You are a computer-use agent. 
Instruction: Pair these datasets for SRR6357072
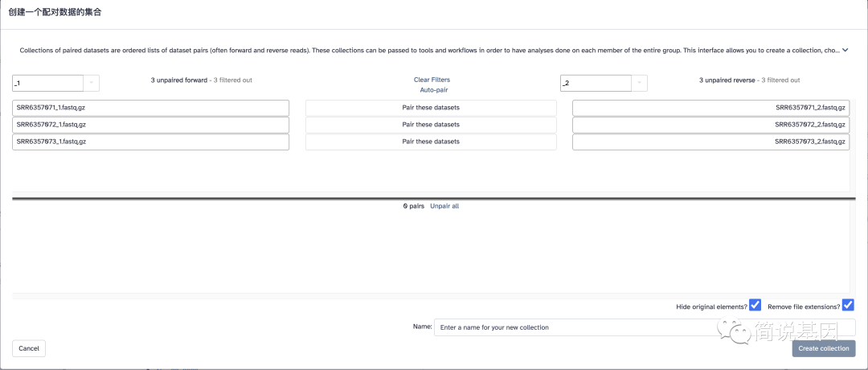pyautogui.click(x=431, y=125)
